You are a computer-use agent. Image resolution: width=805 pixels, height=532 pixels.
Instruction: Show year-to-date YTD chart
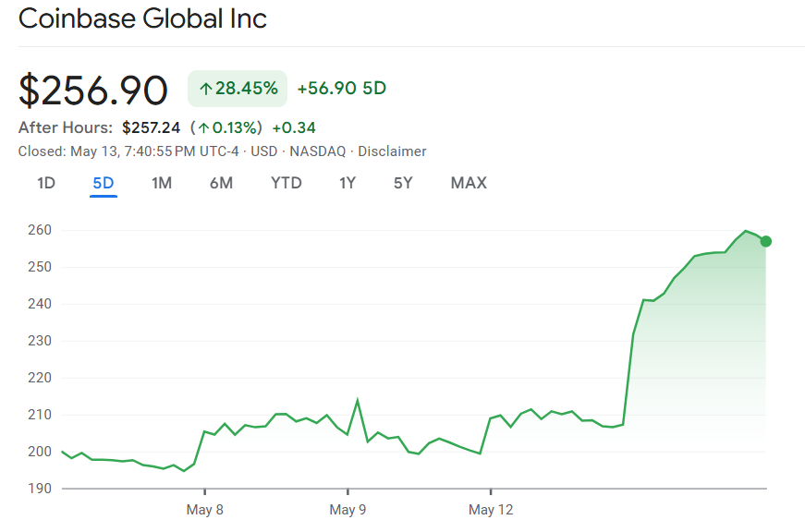coord(287,183)
